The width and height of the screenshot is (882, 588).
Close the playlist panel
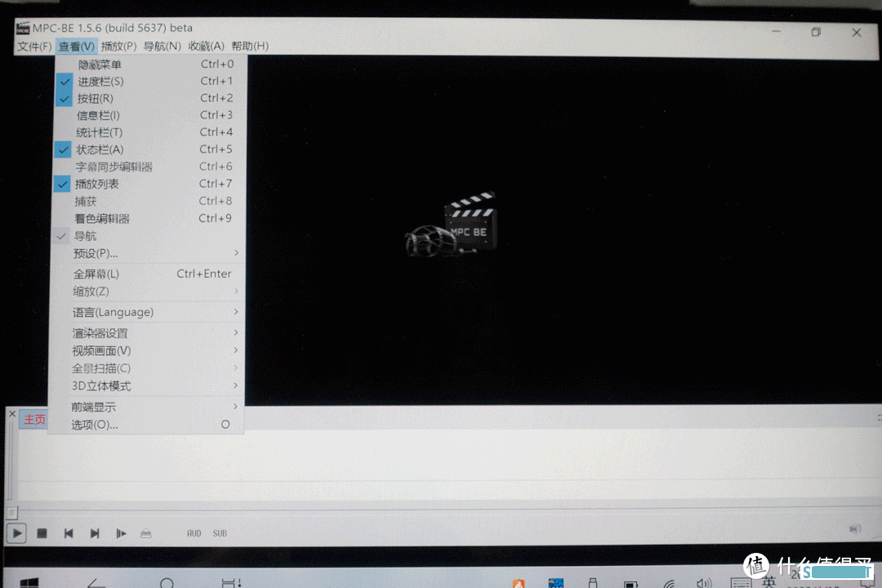click(12, 413)
